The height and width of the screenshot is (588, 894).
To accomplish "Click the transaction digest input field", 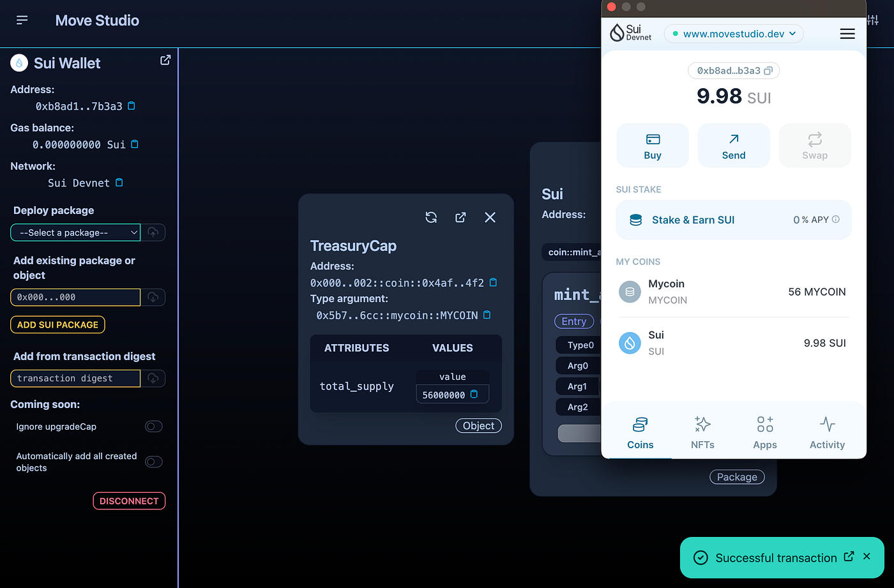I will [x=75, y=378].
